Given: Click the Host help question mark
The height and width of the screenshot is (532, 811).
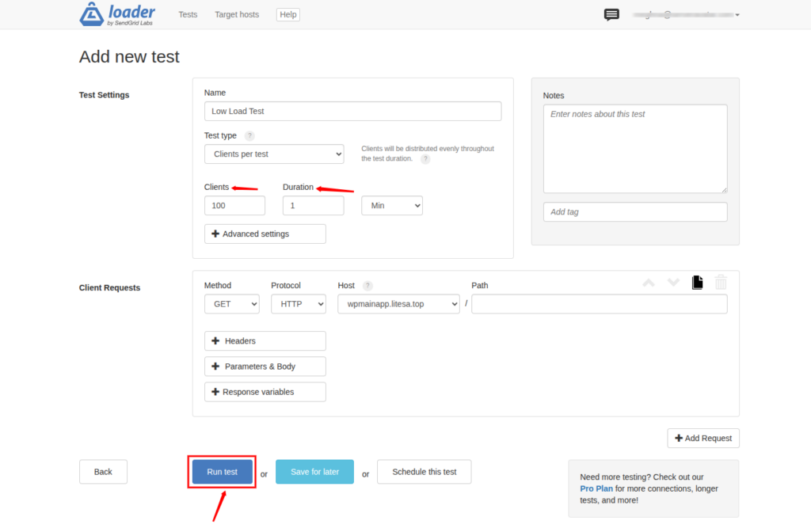Looking at the screenshot, I should [367, 285].
